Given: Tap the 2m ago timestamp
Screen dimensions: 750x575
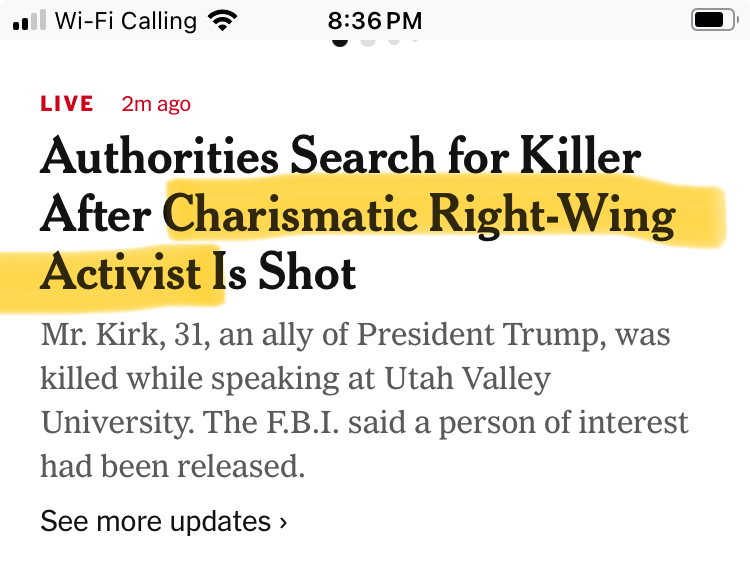Looking at the screenshot, I should click(x=155, y=104).
